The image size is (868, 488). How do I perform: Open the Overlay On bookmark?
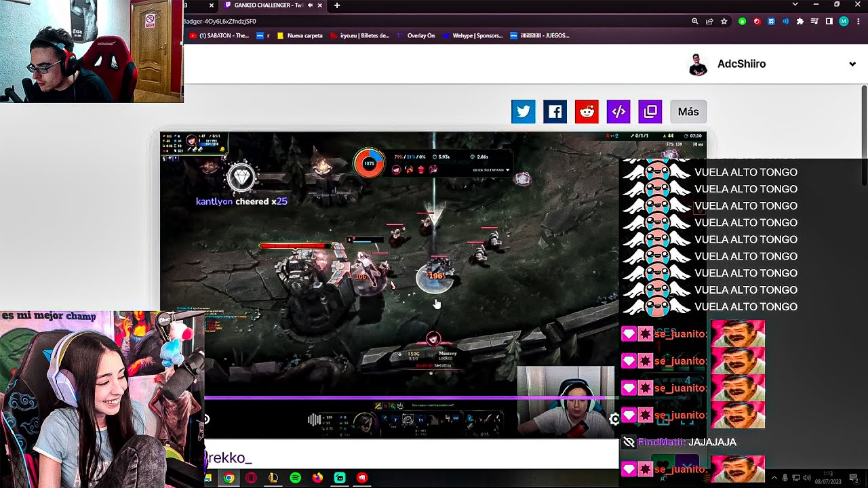pos(416,36)
